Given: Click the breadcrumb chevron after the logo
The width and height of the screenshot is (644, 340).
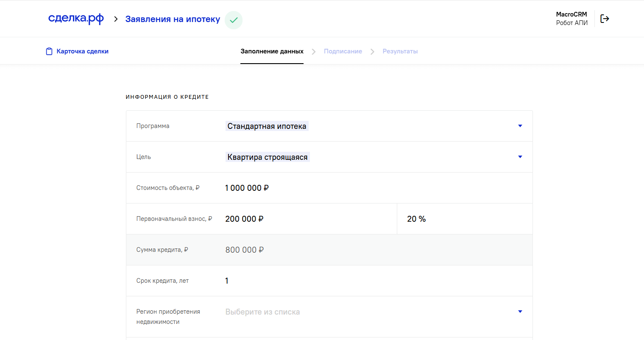Looking at the screenshot, I should click(116, 19).
